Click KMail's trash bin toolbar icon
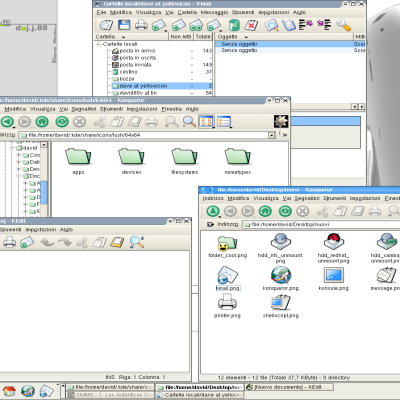 pyautogui.click(x=234, y=25)
